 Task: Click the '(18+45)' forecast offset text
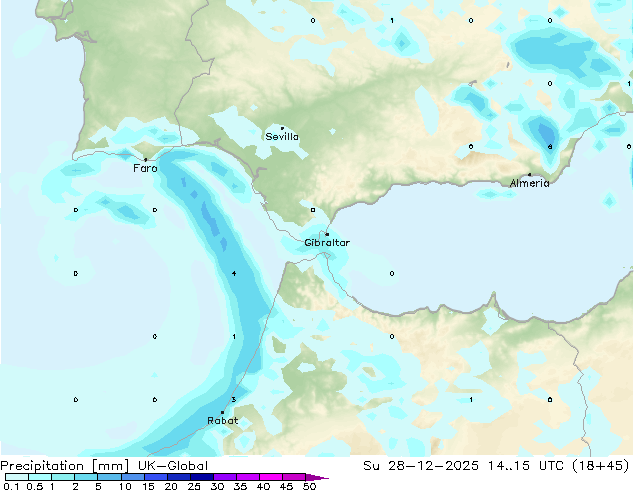[601, 466]
